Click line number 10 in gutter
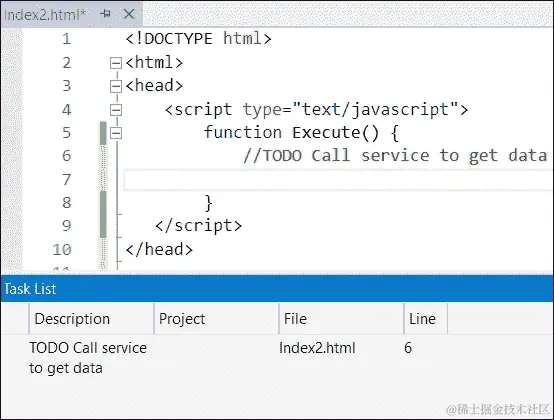Image resolution: width=554 pixels, height=420 pixels. 62,250
